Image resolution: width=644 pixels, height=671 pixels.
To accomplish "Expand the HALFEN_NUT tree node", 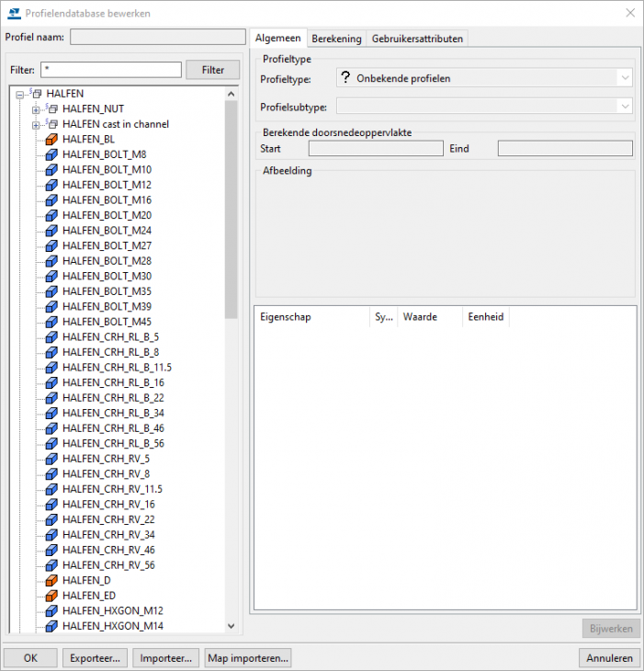I will tap(36, 110).
